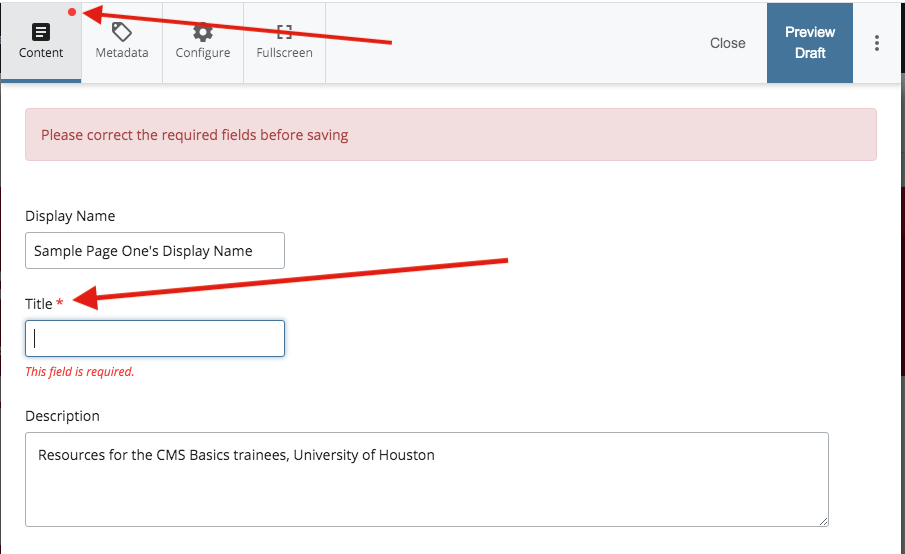Screen dimensions: 905x554
Task: Open the three-dot more options menu
Action: click(x=877, y=43)
